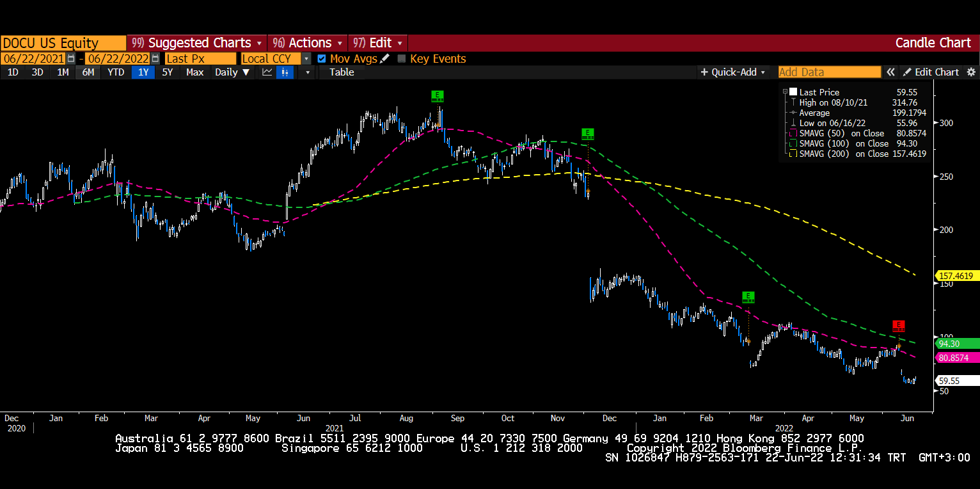This screenshot has height=489, width=980.
Task: Click the yellow SMAVG (200) swatch
Action: [793, 154]
